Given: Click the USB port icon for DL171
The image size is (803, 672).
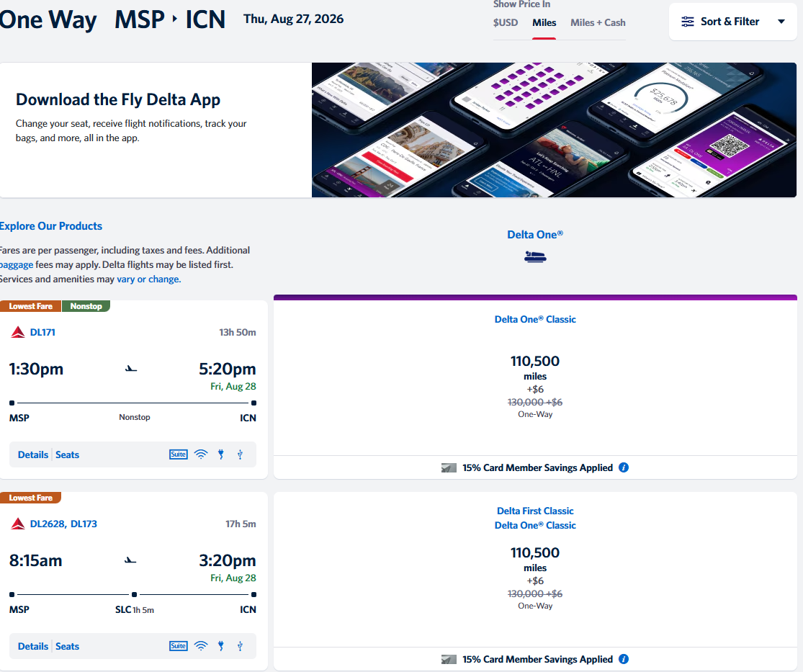Looking at the screenshot, I should point(240,454).
